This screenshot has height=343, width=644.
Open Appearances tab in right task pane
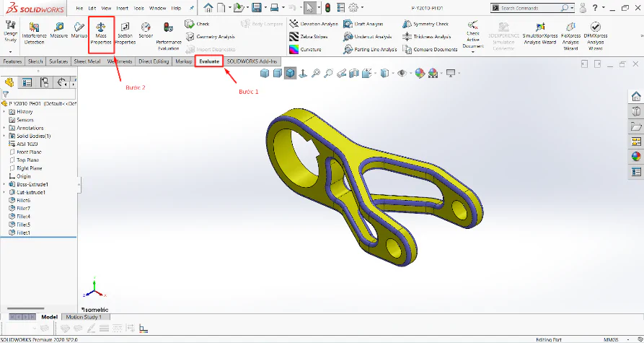pos(636,157)
